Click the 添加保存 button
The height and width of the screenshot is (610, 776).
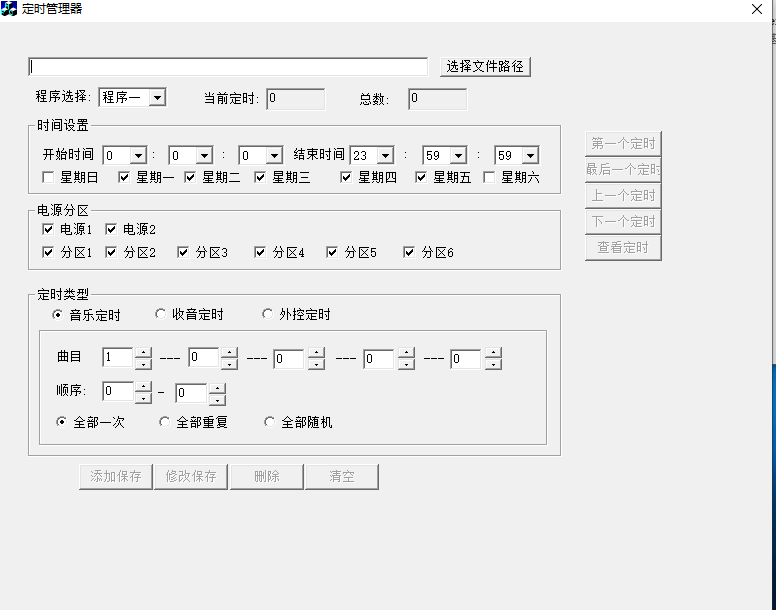116,476
